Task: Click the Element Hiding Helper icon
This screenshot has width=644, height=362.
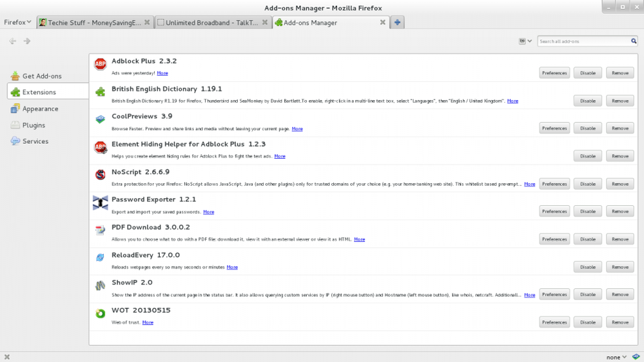Action: [100, 147]
